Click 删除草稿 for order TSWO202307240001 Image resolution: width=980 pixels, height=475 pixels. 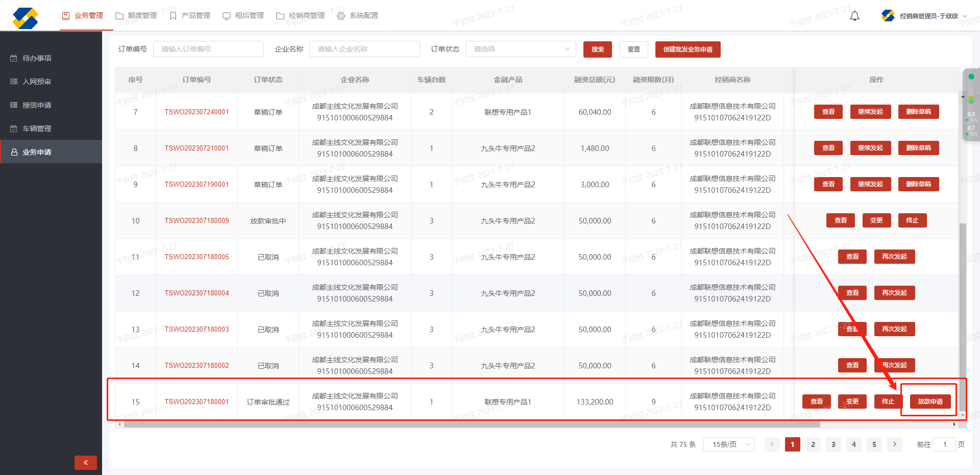coord(918,112)
